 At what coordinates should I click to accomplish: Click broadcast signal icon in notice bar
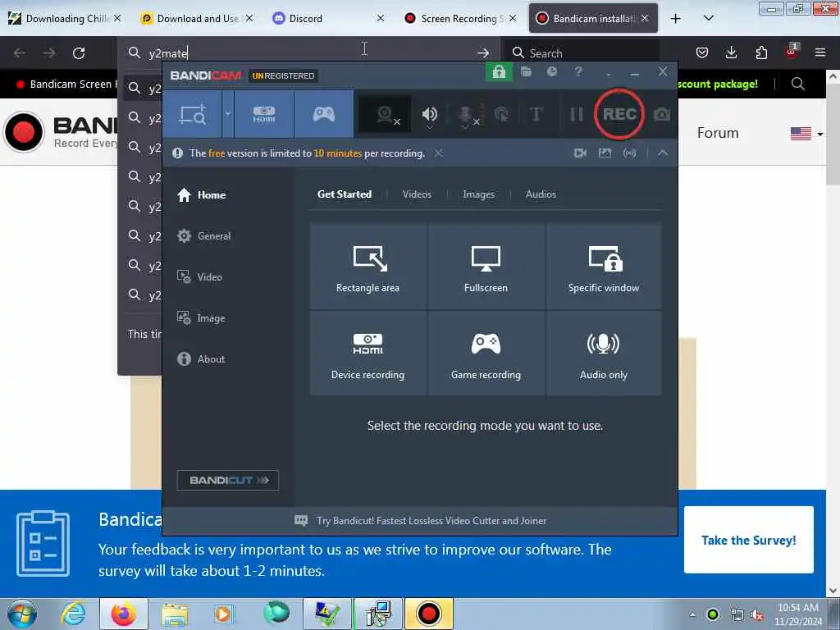(x=629, y=153)
